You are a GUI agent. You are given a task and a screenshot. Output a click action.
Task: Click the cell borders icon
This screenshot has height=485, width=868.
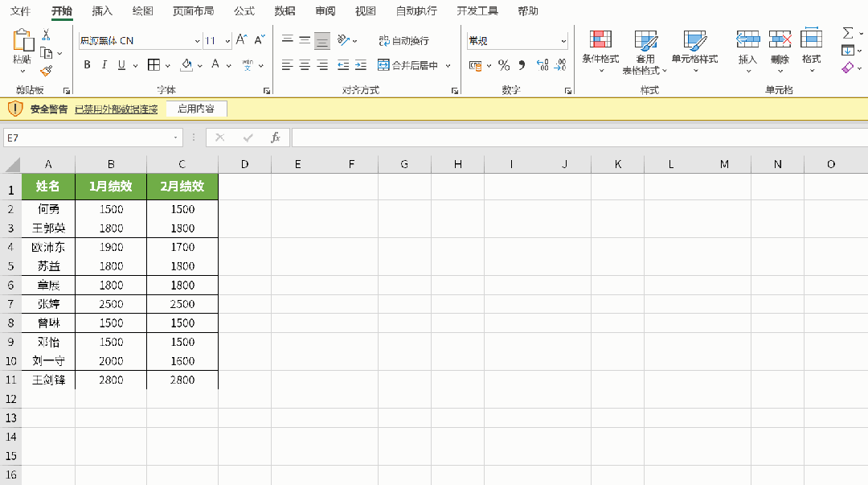point(154,65)
